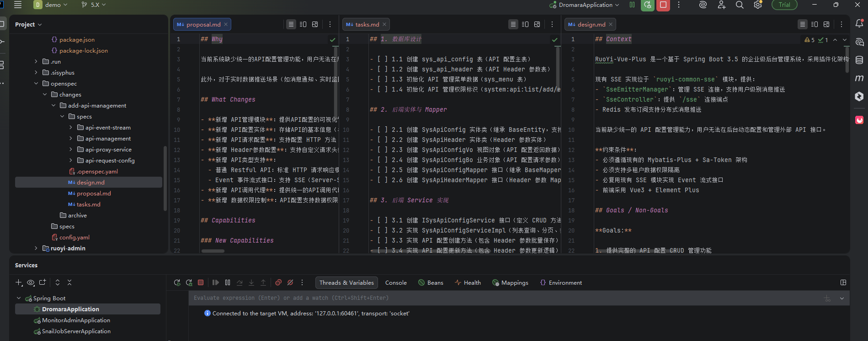Click Step Over in debug toolbar
The width and height of the screenshot is (868, 341).
[240, 282]
